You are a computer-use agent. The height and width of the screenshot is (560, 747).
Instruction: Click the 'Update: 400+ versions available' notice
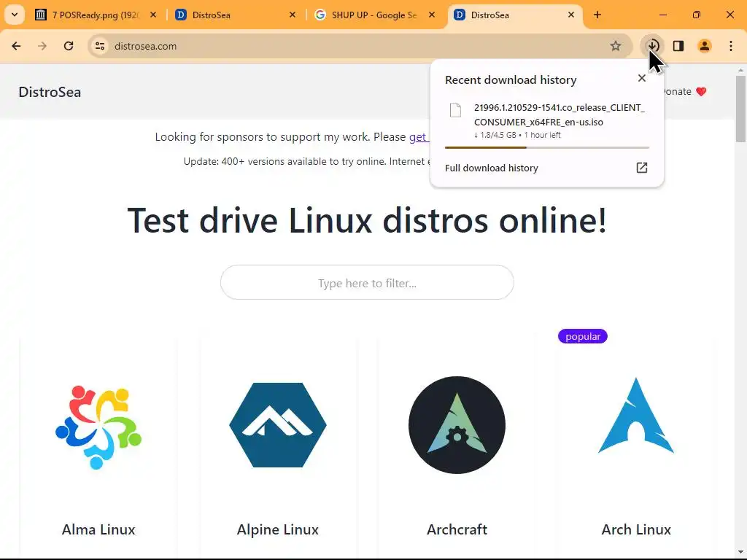(x=307, y=161)
